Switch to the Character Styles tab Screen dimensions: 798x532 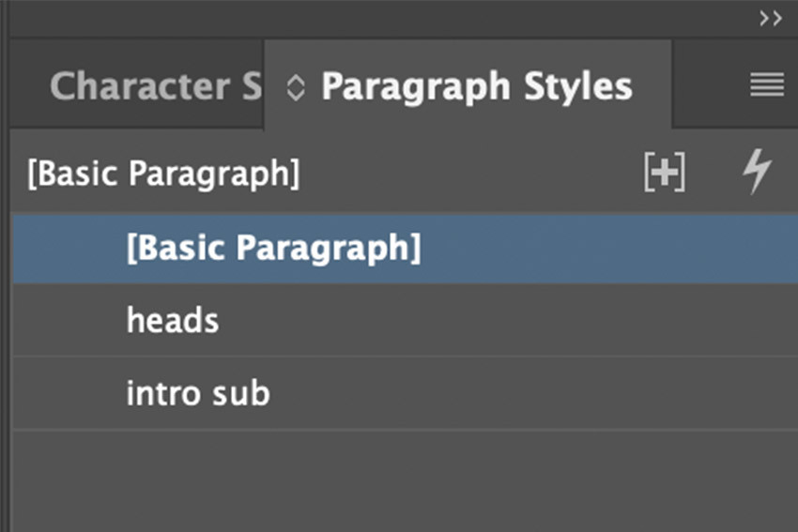pos(155,86)
